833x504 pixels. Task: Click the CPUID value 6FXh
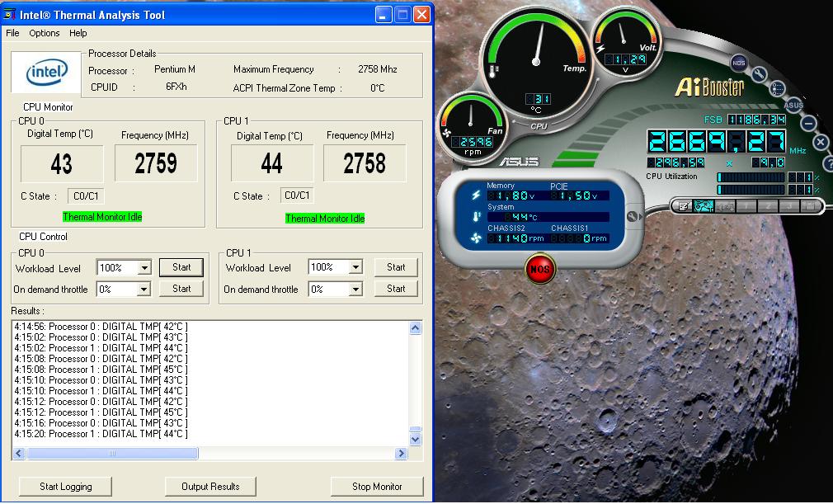176,87
